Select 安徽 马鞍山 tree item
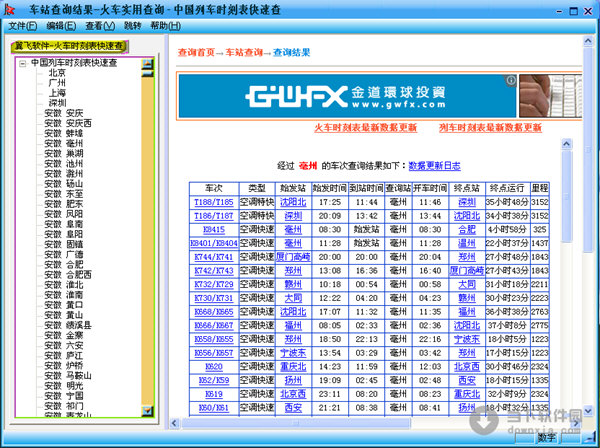This screenshot has width=600, height=448. [x=68, y=376]
